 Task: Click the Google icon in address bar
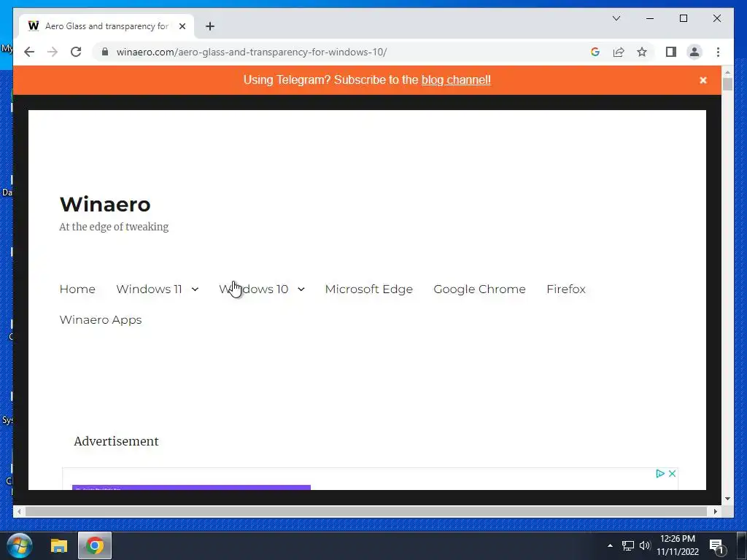pos(595,52)
